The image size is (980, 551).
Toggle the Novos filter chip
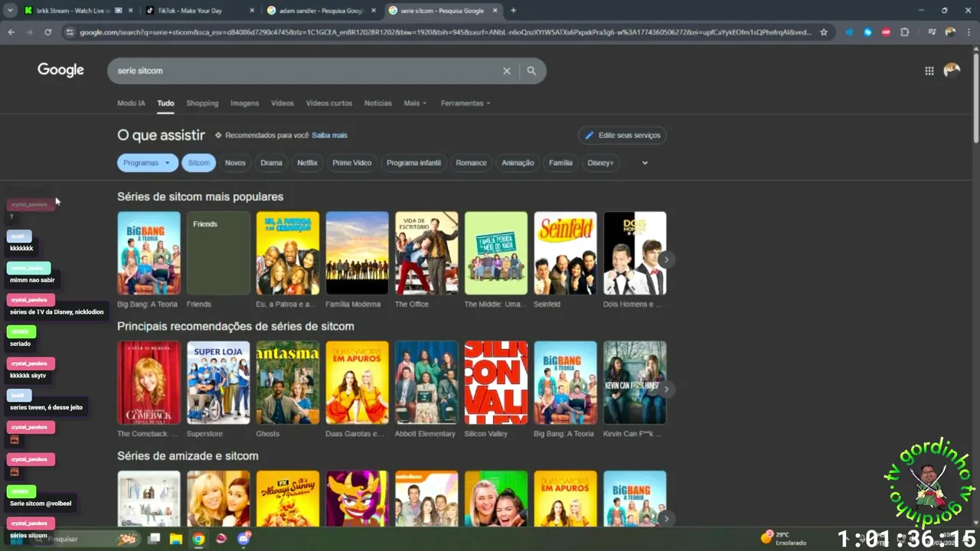tap(235, 163)
